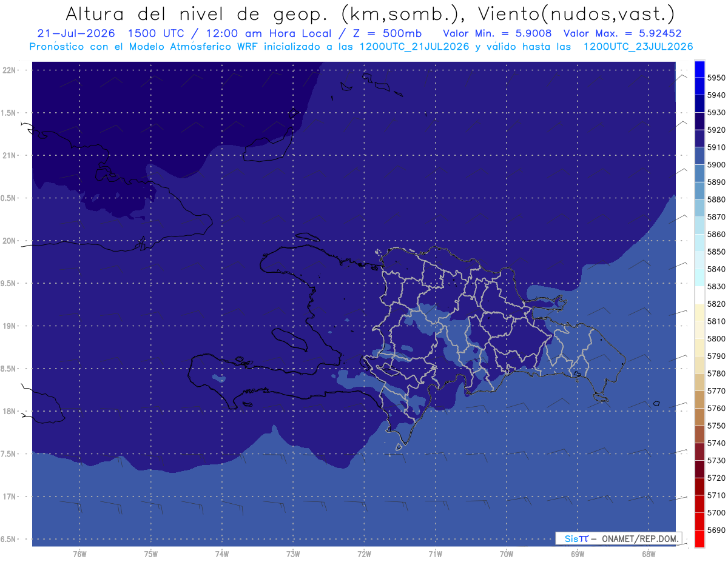Click the 5920 colorbar value
Viewport: 728px width, 562px height.
pos(716,130)
